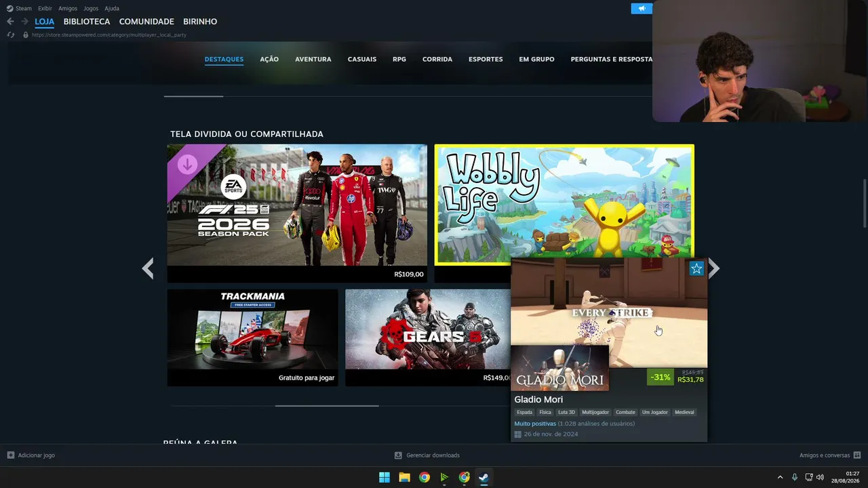Click the Luta 3D tag
This screenshot has height=488, width=868.
567,412
